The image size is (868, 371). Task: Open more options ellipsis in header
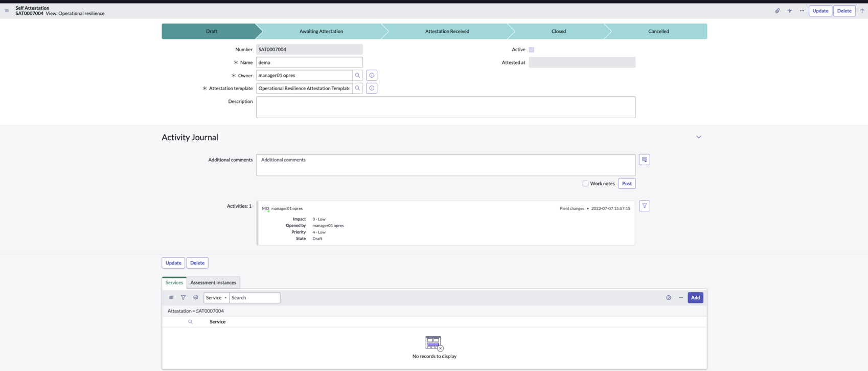(x=802, y=11)
